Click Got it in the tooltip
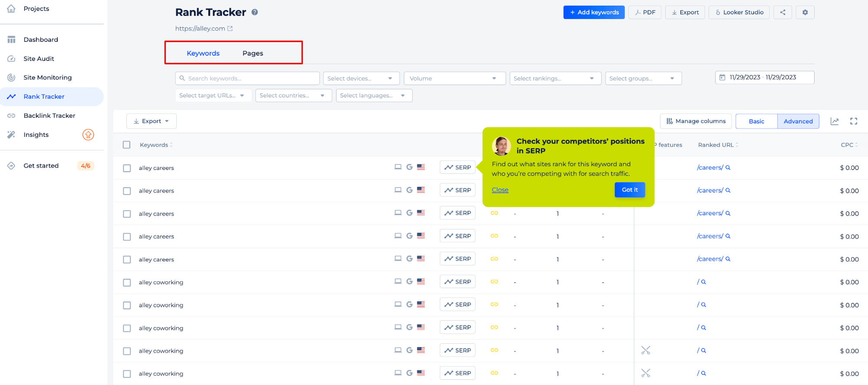 tap(630, 190)
